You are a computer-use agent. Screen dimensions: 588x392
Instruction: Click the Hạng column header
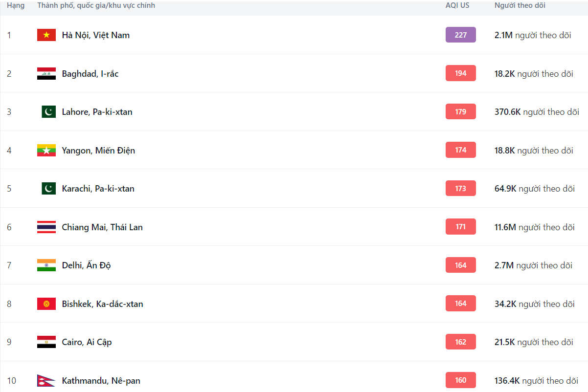tap(16, 5)
